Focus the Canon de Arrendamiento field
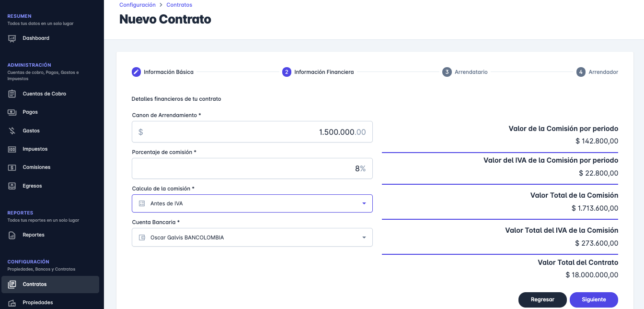Image resolution: width=644 pixels, height=309 pixels. (252, 132)
